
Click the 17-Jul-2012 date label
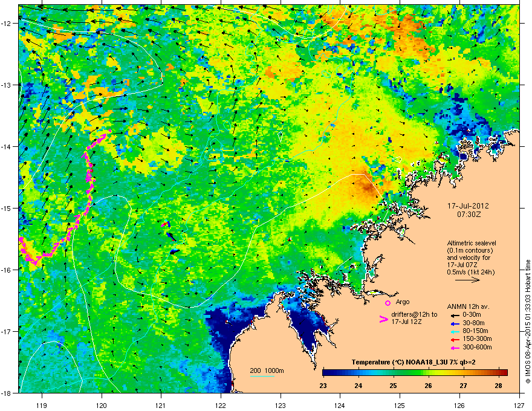pos(468,206)
